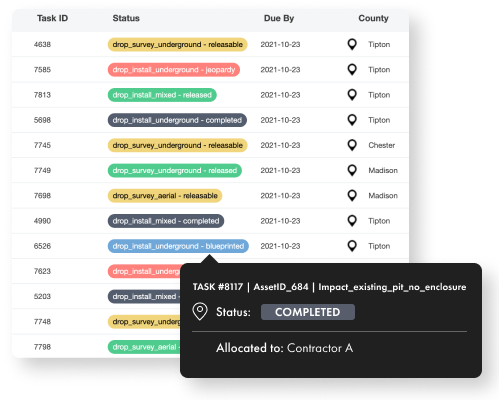Sort by the Status column header
The image size is (499, 400).
tap(126, 18)
